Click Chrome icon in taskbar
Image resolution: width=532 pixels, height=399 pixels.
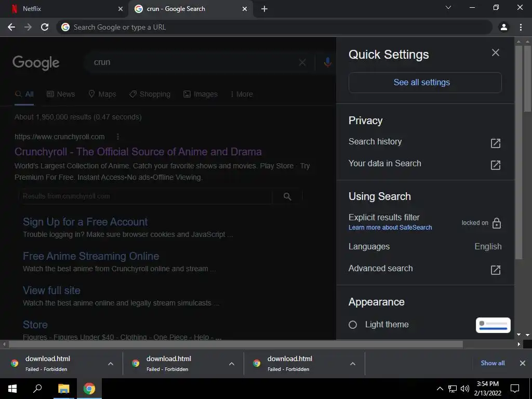pyautogui.click(x=89, y=389)
